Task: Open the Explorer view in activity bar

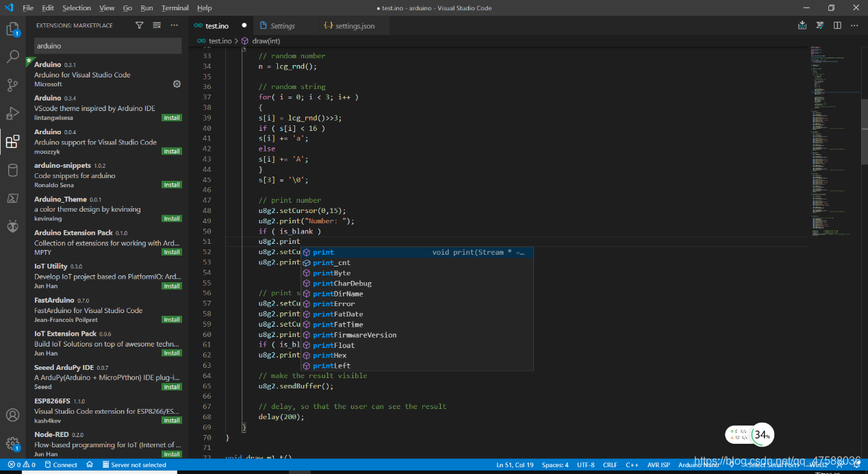Action: coord(12,29)
